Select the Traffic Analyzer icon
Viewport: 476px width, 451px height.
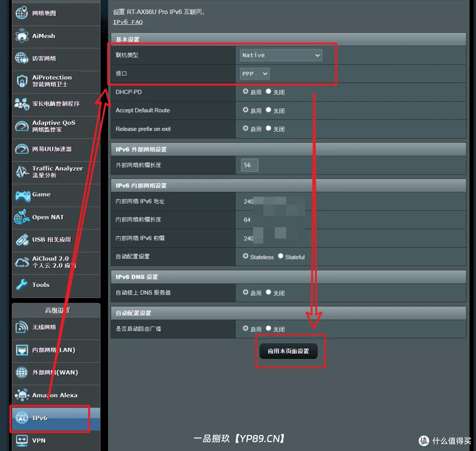tap(22, 172)
